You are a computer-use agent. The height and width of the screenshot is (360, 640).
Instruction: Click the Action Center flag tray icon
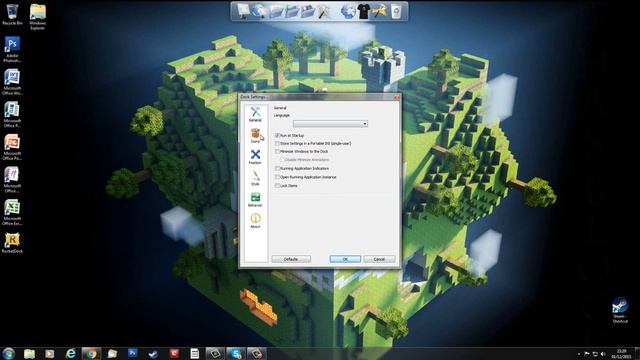point(587,354)
